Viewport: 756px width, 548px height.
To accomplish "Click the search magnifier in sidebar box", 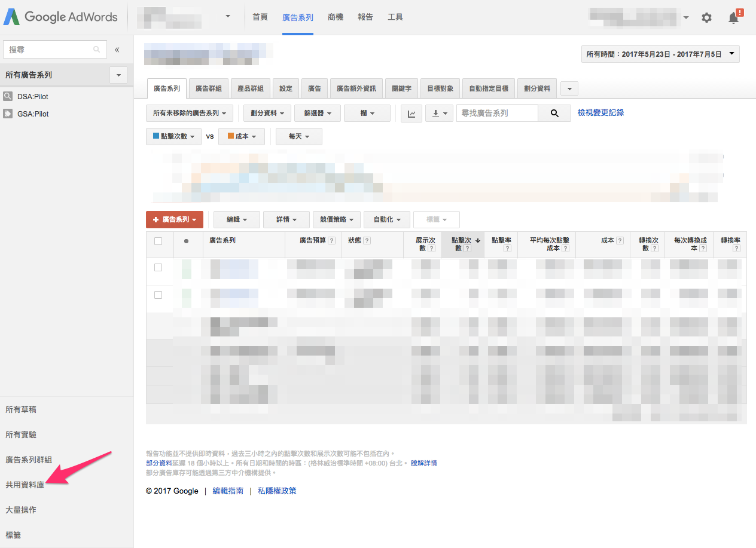I will tap(97, 50).
